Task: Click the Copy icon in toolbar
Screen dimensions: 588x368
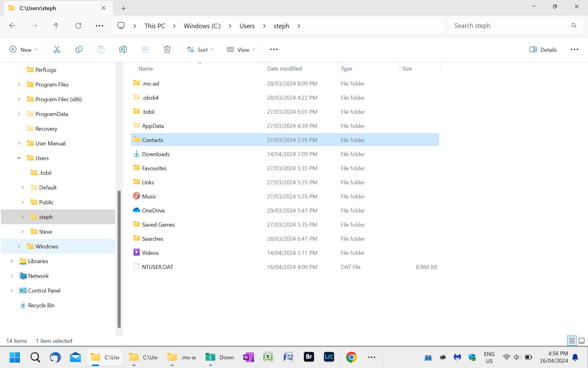Action: point(79,50)
